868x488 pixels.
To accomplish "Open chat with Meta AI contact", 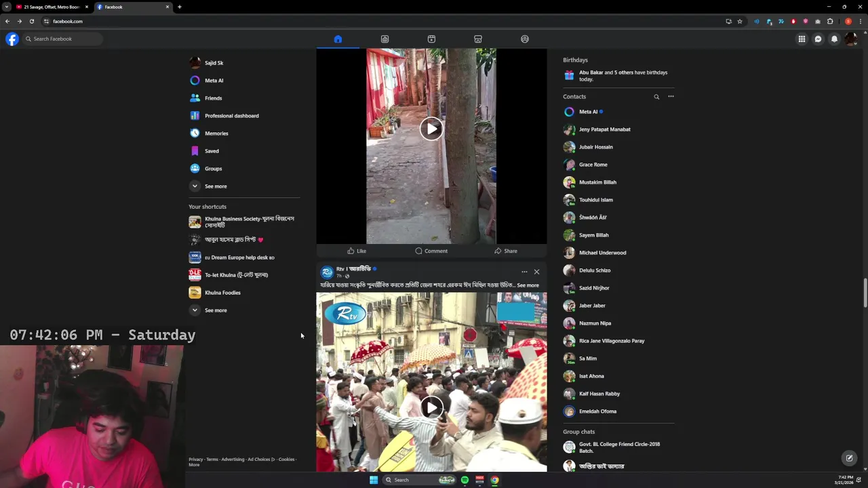I will click(x=618, y=111).
